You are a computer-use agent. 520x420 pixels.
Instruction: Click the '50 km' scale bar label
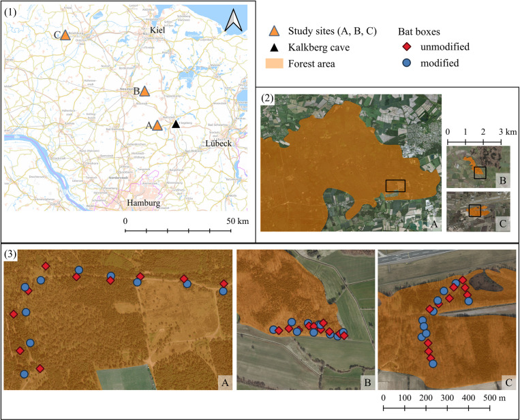237,221
